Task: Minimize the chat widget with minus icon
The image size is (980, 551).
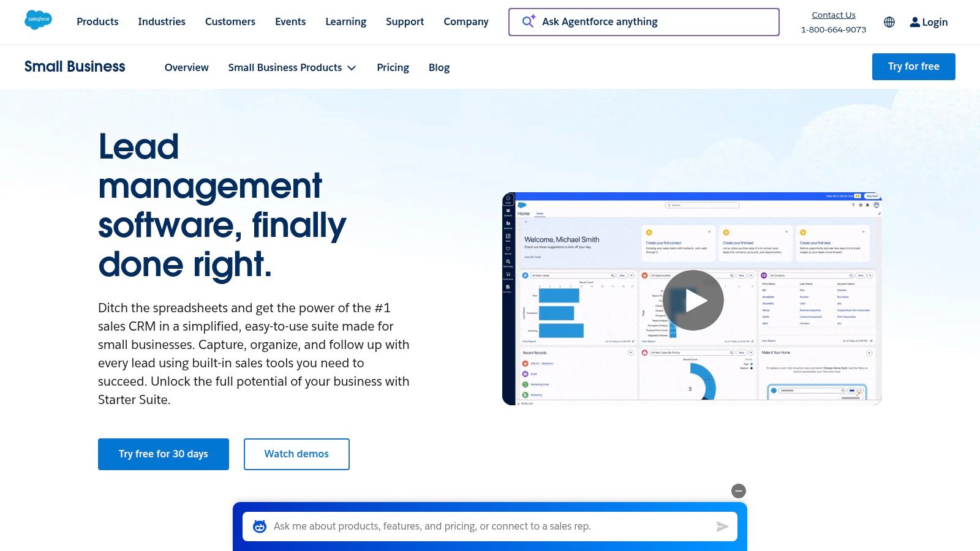Action: (739, 491)
